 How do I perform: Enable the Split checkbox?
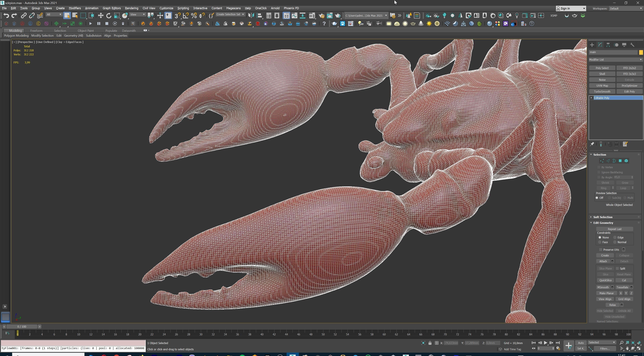point(617,268)
